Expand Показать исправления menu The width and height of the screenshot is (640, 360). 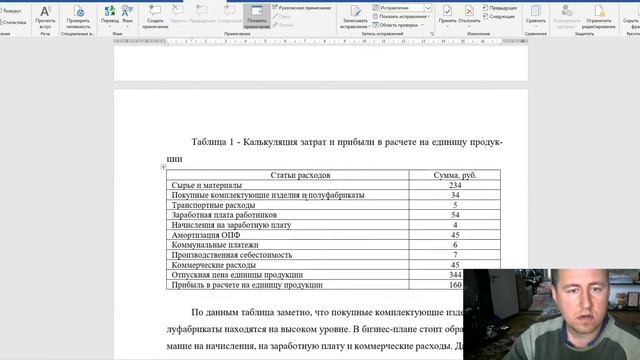[x=401, y=16]
